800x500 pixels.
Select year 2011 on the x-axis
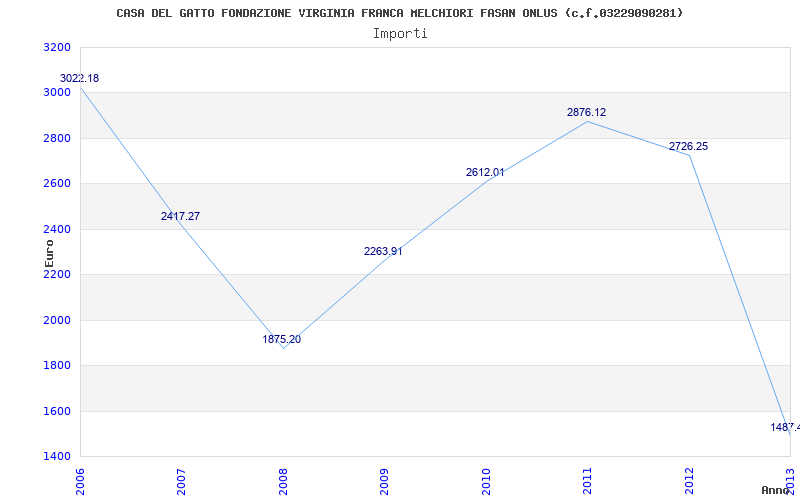coord(587,481)
